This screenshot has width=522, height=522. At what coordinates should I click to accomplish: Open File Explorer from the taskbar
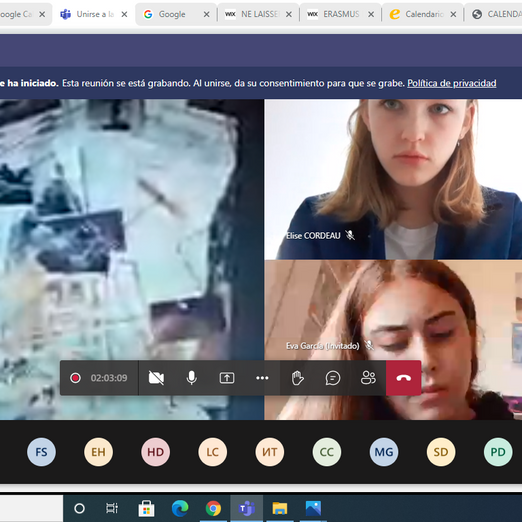point(280,508)
